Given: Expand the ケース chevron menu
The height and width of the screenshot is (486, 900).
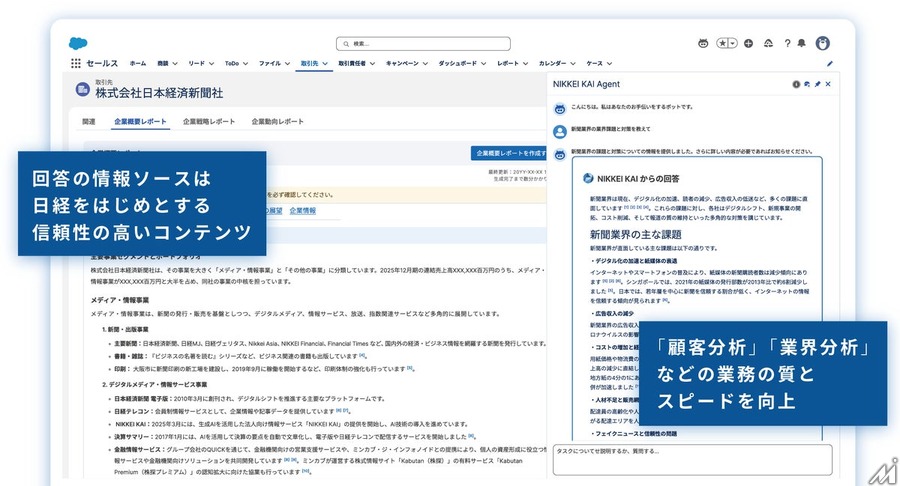Looking at the screenshot, I should coord(609,64).
